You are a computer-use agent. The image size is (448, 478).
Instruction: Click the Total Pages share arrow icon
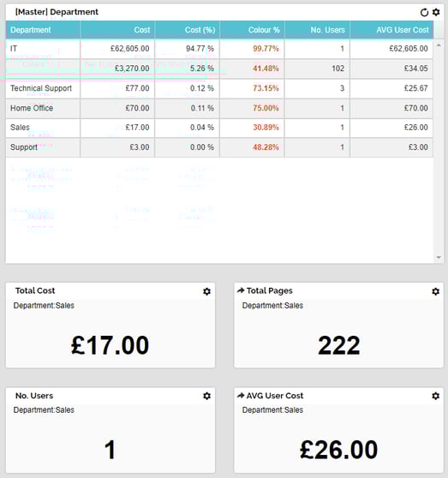(241, 290)
